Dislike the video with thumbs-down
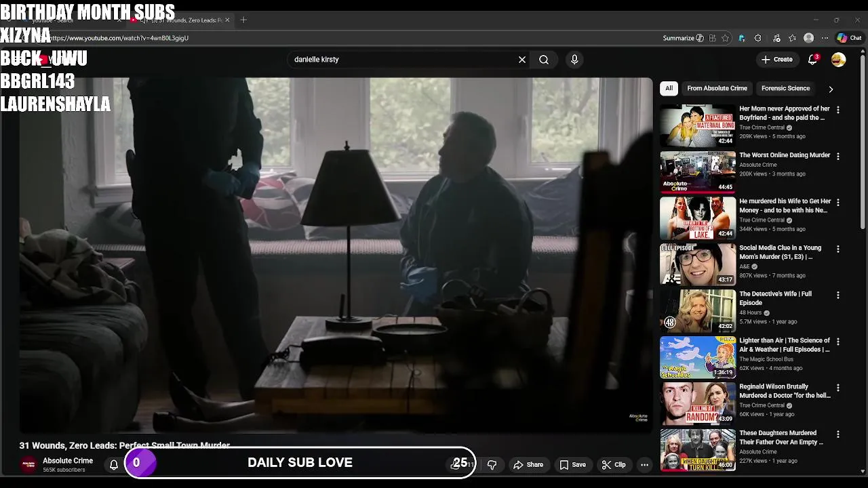This screenshot has width=868, height=488. coord(492,465)
